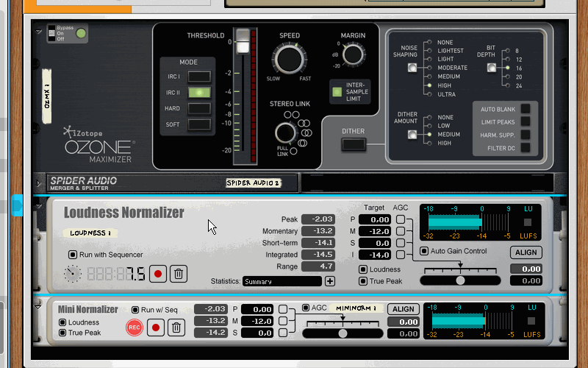Click the Margin knob

353,54
